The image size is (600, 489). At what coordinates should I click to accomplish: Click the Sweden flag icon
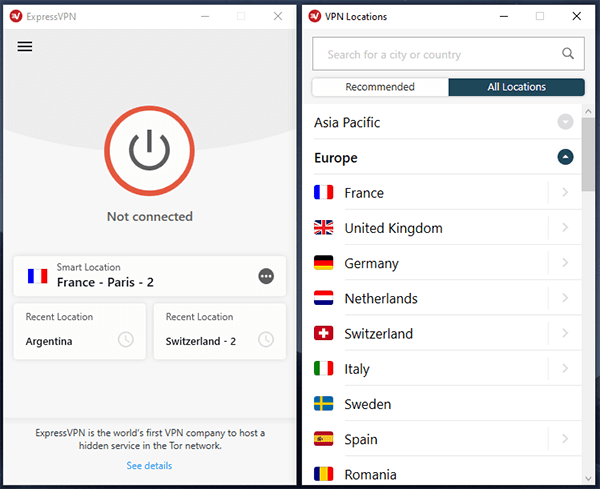tap(324, 404)
